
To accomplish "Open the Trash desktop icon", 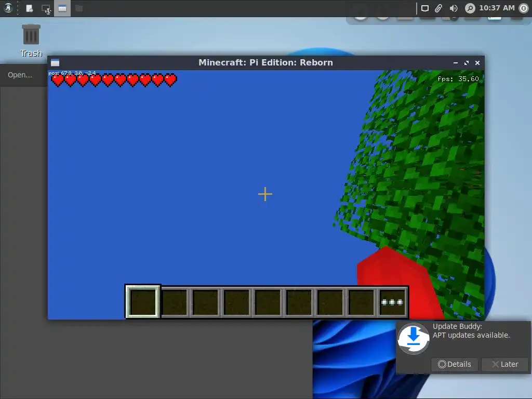I will [31, 41].
